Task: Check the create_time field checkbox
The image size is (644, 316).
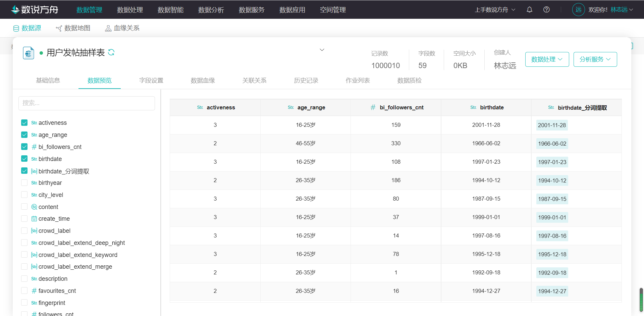Action: pos(24,219)
